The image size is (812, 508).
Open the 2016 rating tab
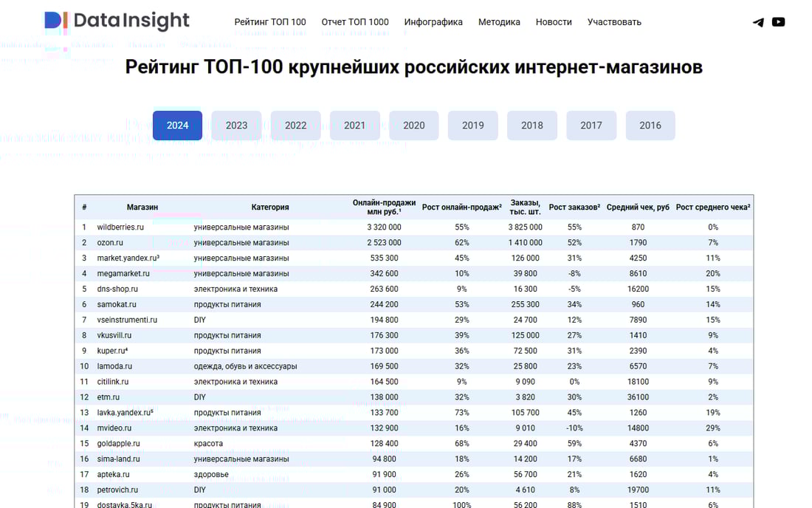coord(650,126)
